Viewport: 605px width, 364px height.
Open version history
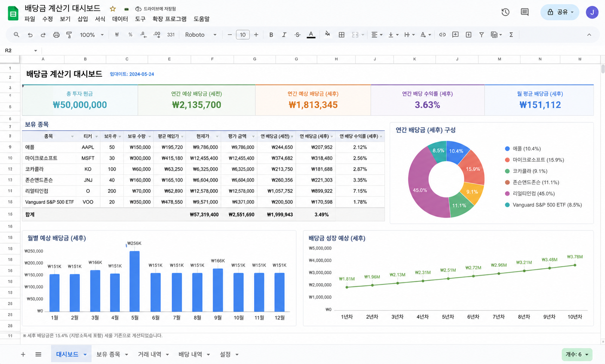coord(505,12)
